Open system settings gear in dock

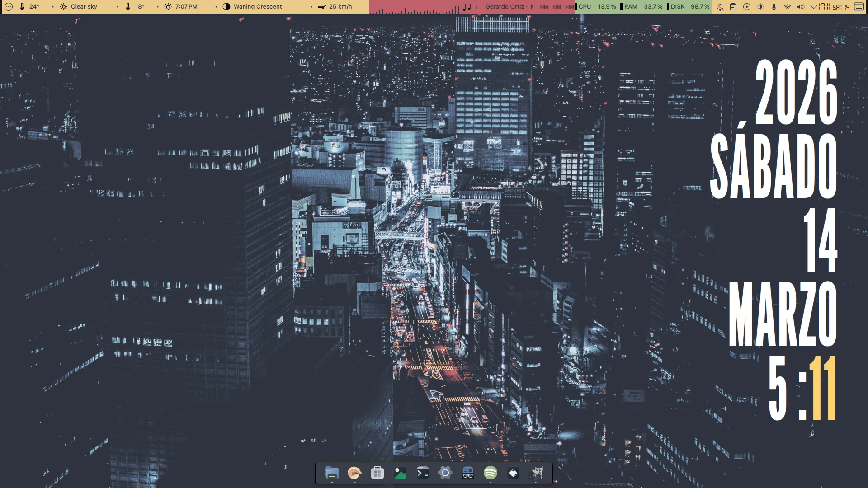[445, 473]
